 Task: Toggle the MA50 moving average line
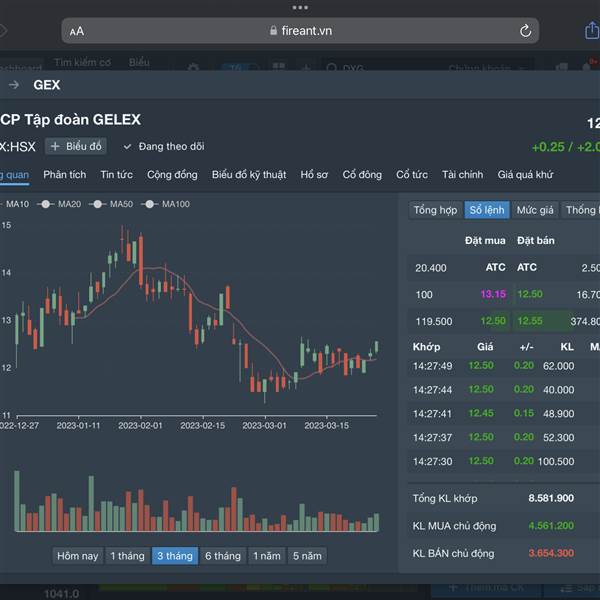[111, 204]
